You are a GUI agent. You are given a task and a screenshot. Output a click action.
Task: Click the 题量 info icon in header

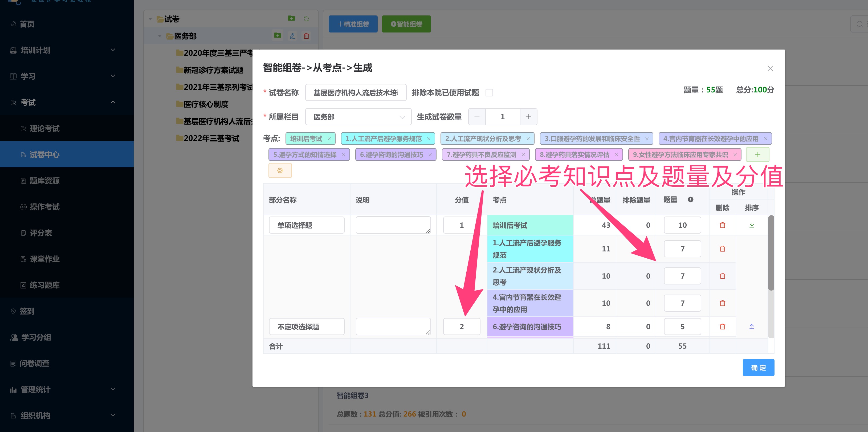pos(690,199)
